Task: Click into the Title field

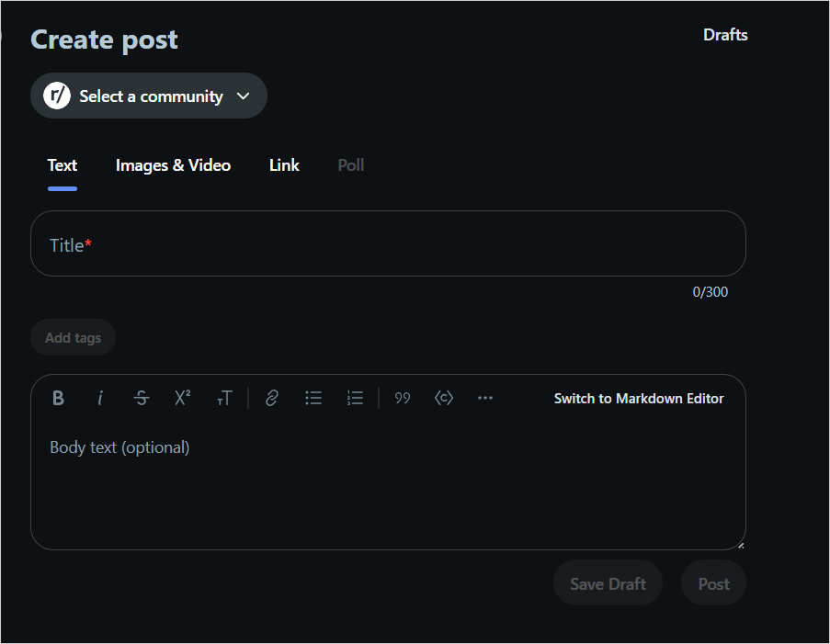Action: click(388, 244)
